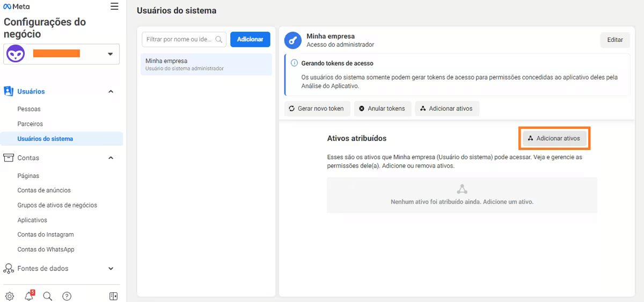Screen dimensions: 644x302
Task: Click Anular tokens button
Action: 382,109
